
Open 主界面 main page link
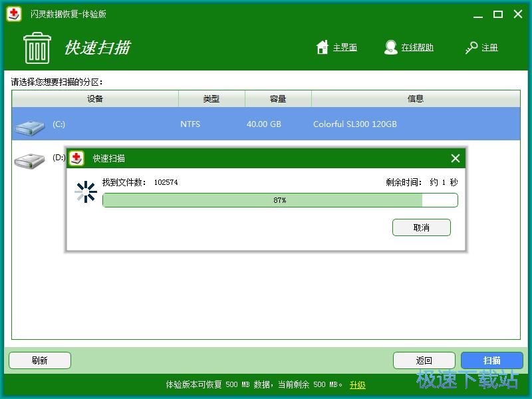345,47
